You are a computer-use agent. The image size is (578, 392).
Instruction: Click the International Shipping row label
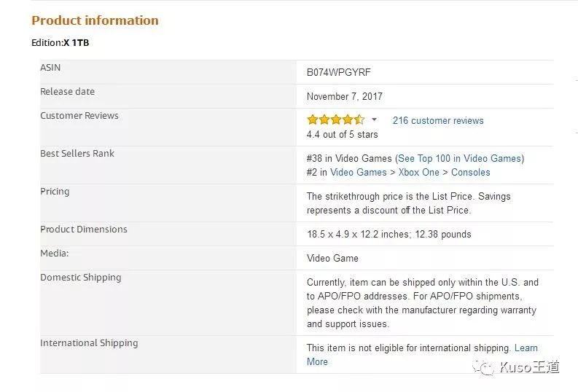(x=89, y=343)
